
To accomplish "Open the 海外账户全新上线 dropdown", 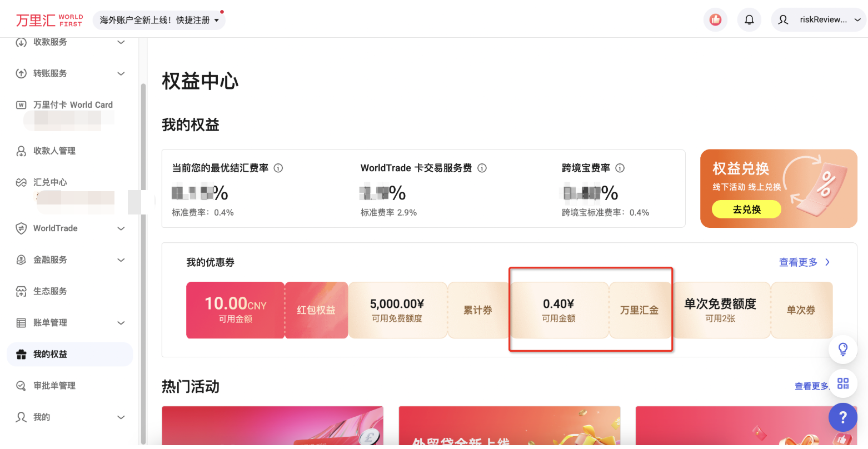I will tap(159, 20).
